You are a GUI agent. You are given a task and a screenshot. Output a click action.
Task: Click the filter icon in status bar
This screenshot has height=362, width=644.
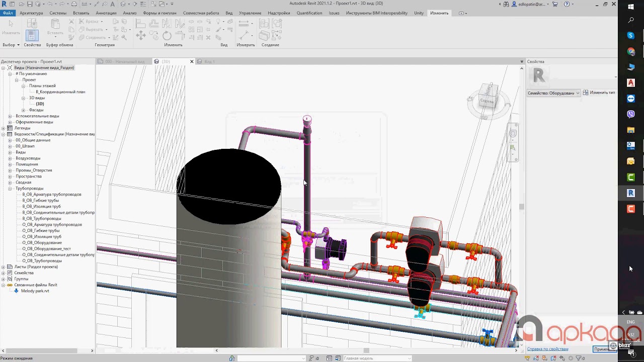click(x=578, y=358)
